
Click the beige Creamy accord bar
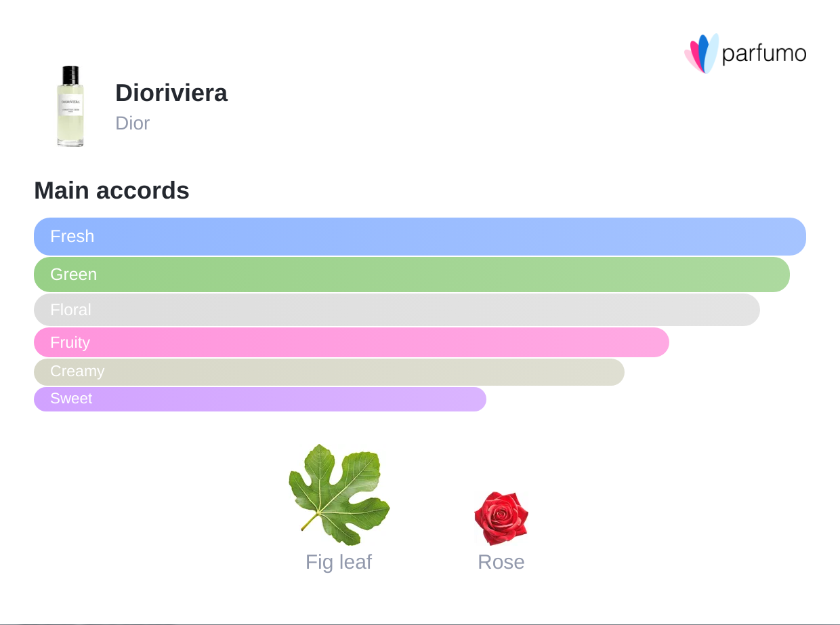(329, 371)
